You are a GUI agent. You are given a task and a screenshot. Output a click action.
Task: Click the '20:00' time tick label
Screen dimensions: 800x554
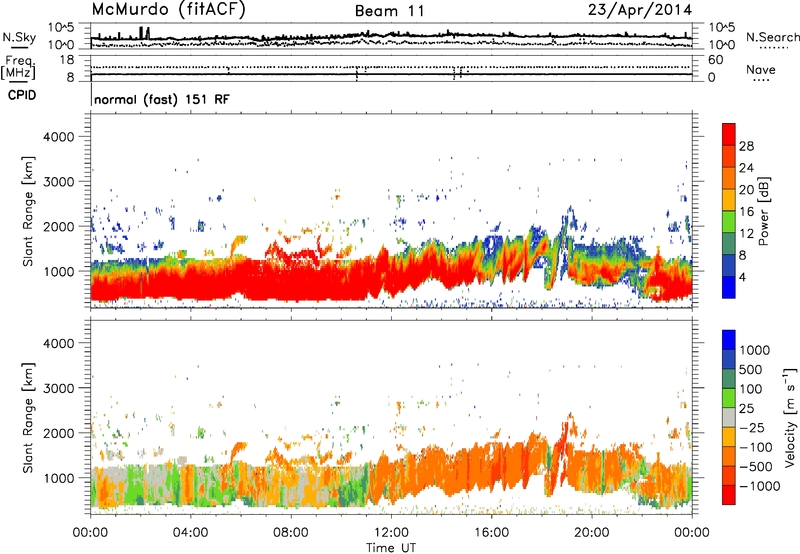tap(591, 533)
